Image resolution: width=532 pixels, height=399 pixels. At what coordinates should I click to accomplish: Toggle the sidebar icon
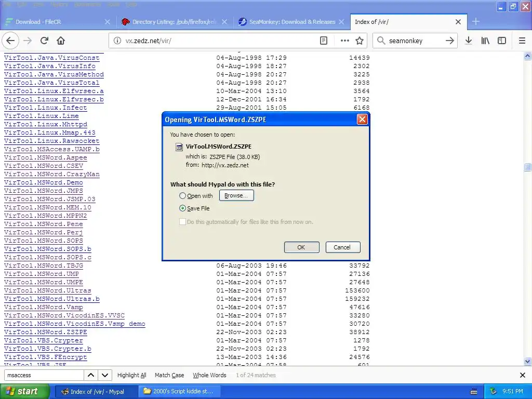[x=502, y=41]
